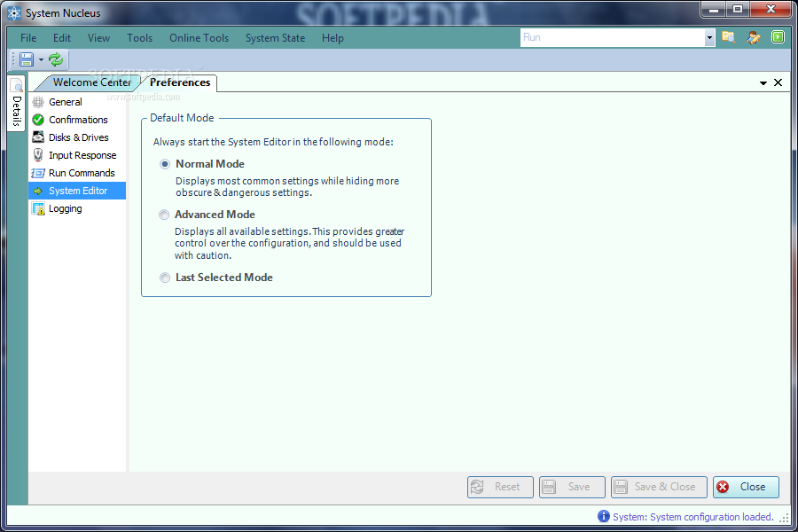Click the System configuration loaded status text
Screen dimensions: 798x532
[692, 517]
